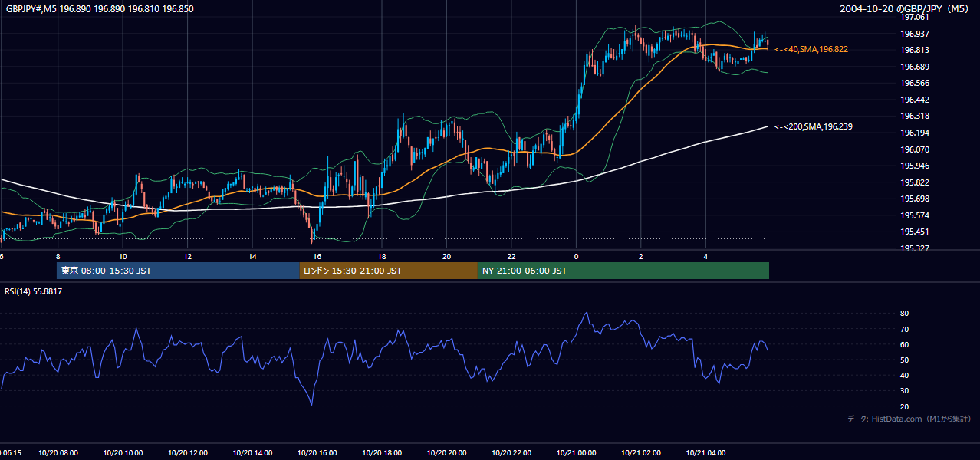Click RSI scale value 80
The width and height of the screenshot is (980, 460).
[904, 314]
